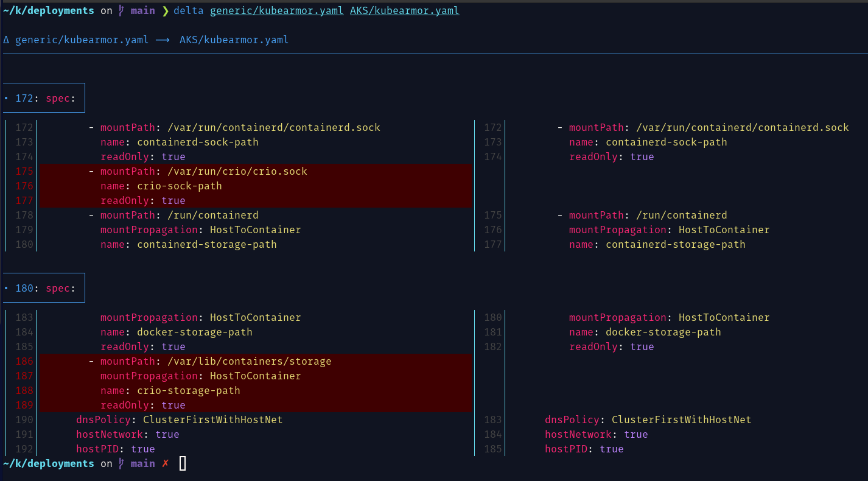Click the empty cursor block at the prompt
The height and width of the screenshot is (481, 868).
click(183, 464)
